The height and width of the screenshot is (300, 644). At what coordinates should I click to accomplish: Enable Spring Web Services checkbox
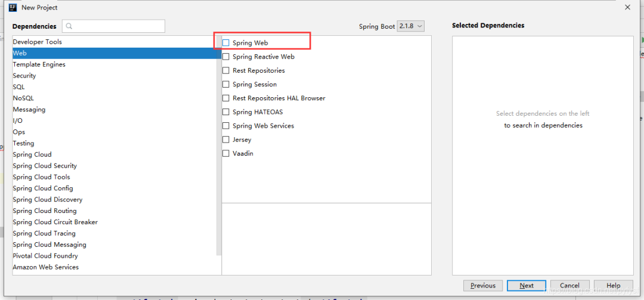pyautogui.click(x=226, y=126)
